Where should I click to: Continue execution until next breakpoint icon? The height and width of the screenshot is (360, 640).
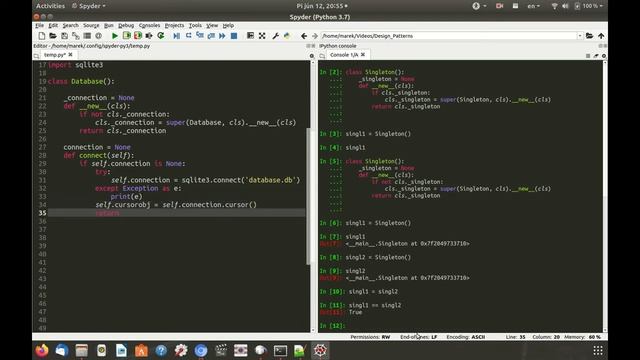coord(222,36)
